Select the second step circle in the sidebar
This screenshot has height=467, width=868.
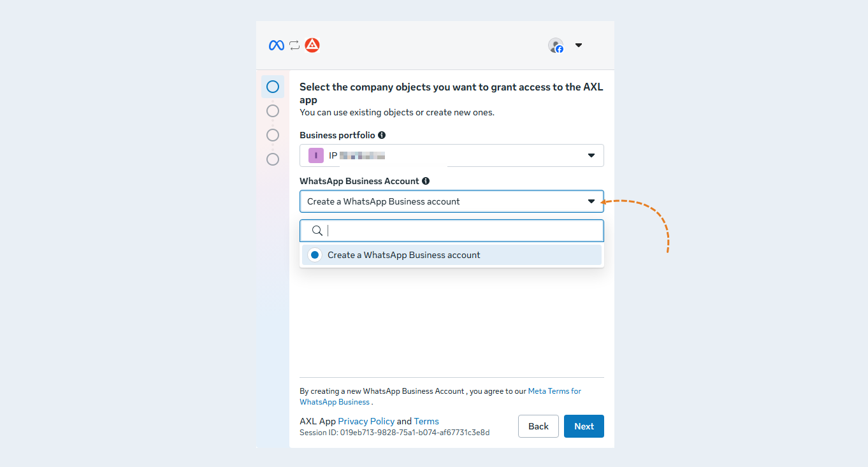[x=273, y=111]
